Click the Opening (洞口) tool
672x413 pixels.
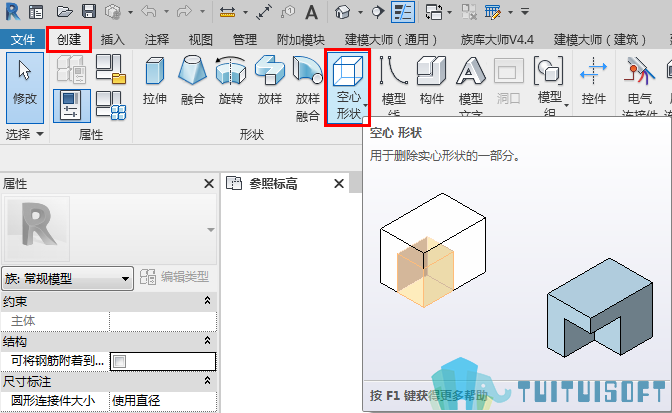click(x=508, y=81)
